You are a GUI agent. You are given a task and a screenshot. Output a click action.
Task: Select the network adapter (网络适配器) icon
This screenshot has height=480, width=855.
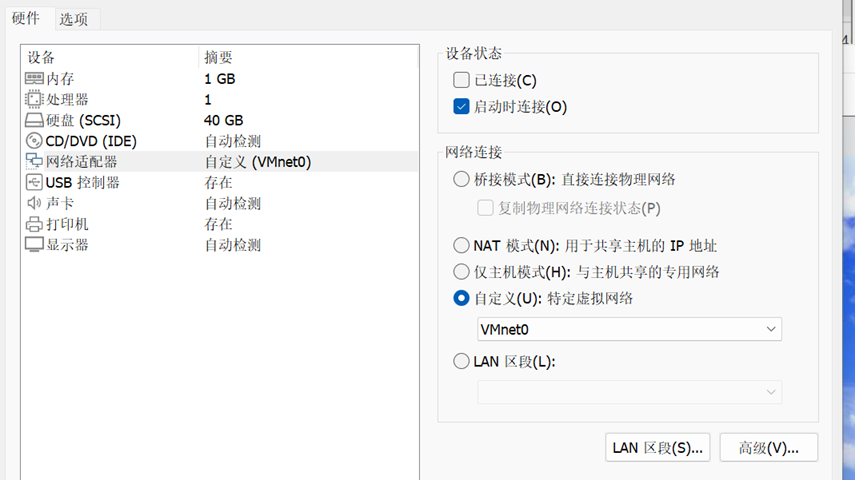[34, 161]
